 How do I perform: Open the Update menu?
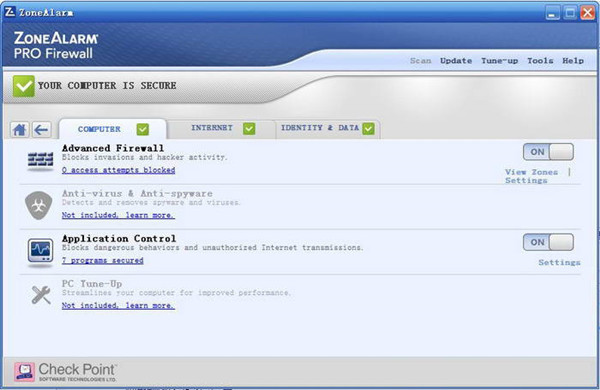pos(456,60)
